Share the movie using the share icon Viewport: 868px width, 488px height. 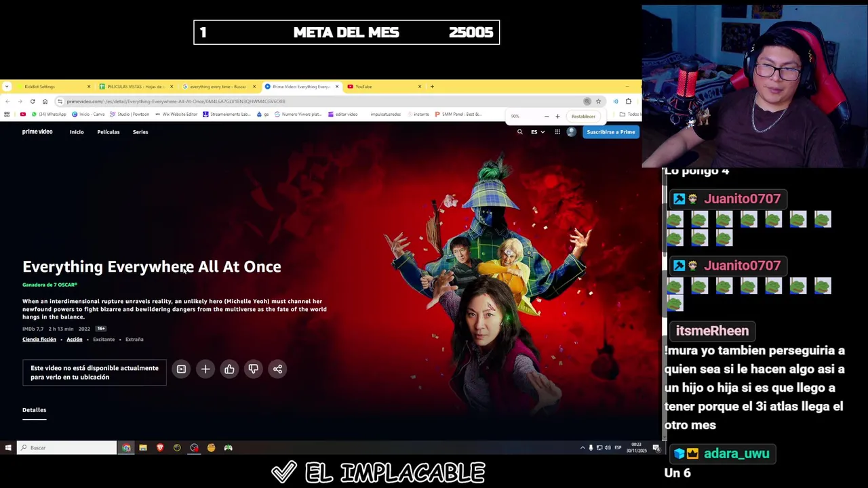point(277,369)
